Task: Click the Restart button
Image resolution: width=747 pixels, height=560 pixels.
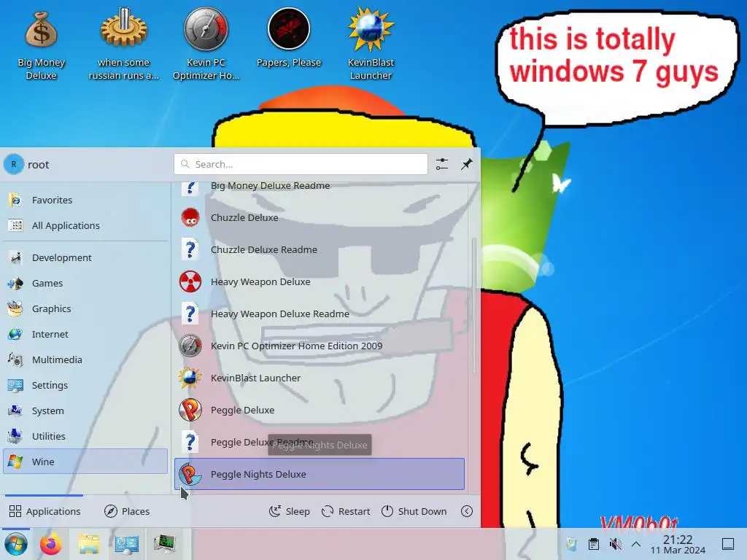Action: (x=346, y=511)
